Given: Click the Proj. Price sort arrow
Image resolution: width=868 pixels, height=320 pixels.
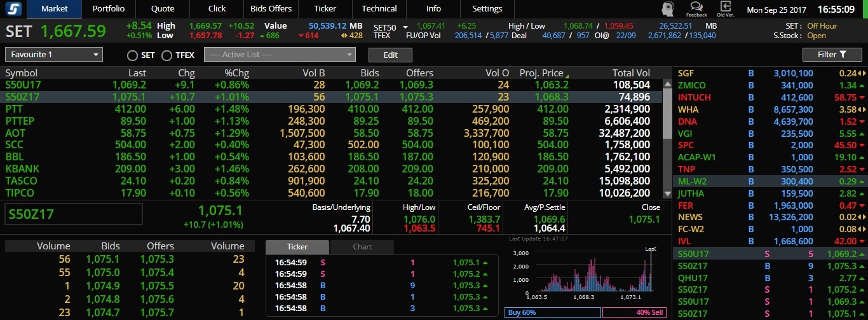Looking at the screenshot, I should (567, 76).
